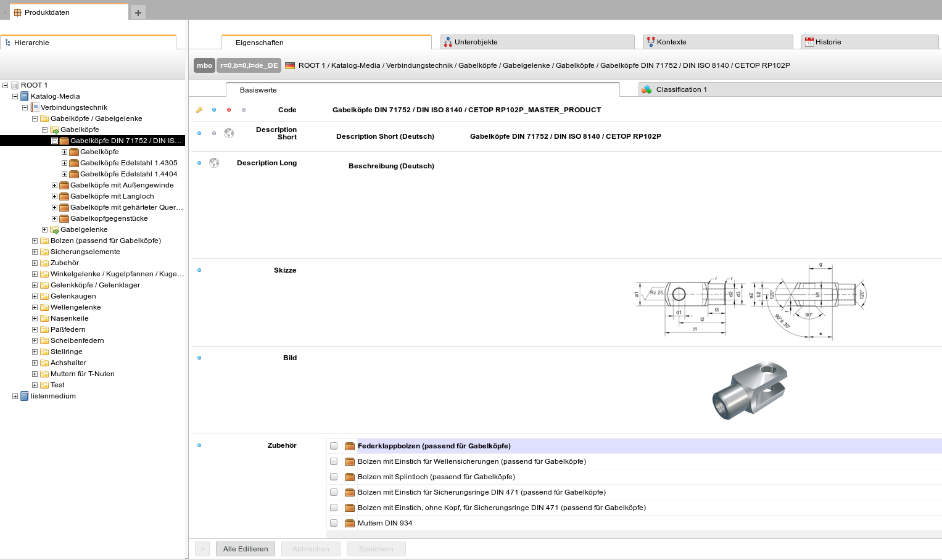Select Gelenkaugen in the hierarchy tree
Viewport: 942px width, 560px height.
coord(73,296)
